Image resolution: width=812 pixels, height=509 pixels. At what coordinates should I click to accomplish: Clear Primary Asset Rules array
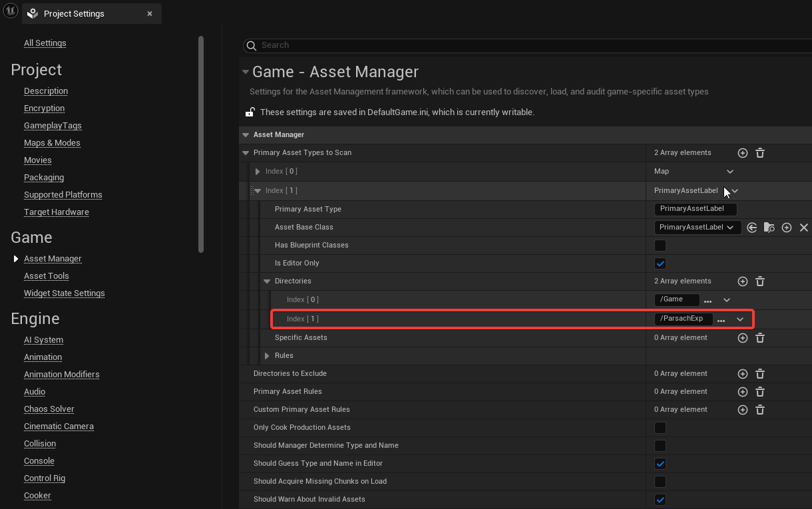pyautogui.click(x=760, y=392)
